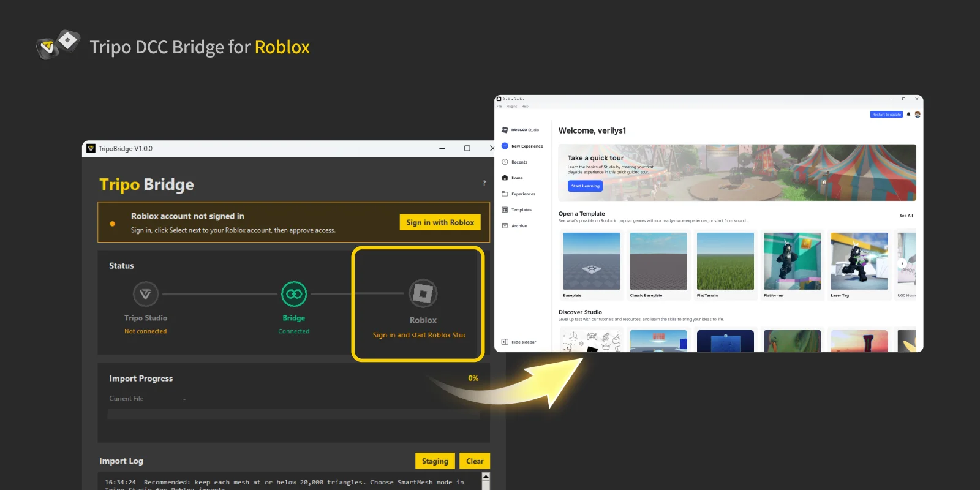Open the Classic Baseplate template thumbnail
The image size is (980, 490).
pos(658,261)
